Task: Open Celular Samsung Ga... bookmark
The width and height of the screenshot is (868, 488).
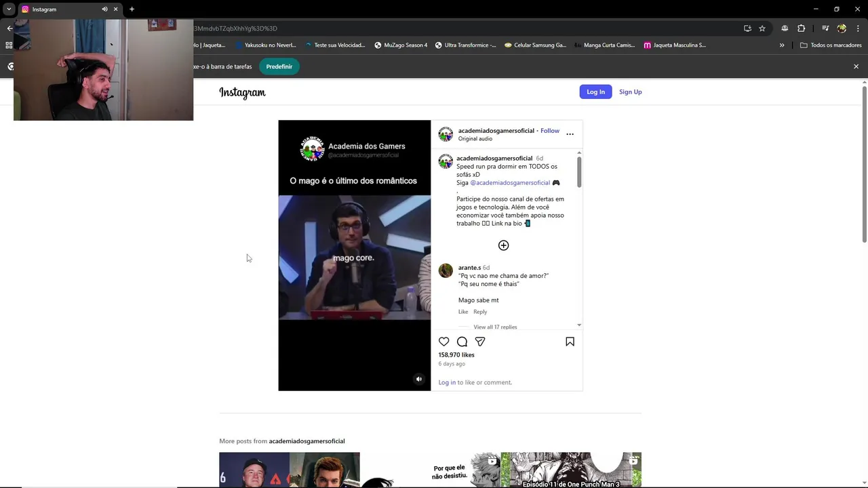Action: coord(535,45)
